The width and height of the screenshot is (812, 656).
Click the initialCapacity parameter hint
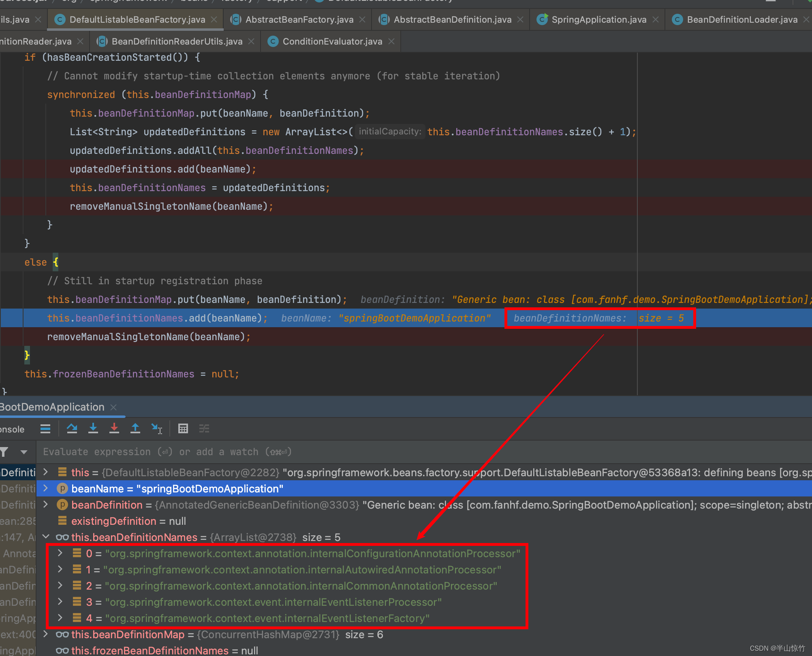pyautogui.click(x=390, y=132)
